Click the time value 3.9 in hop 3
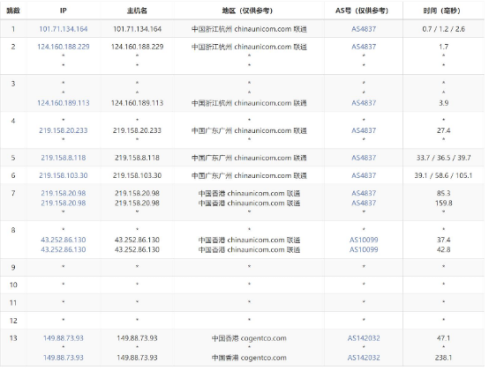 click(444, 103)
